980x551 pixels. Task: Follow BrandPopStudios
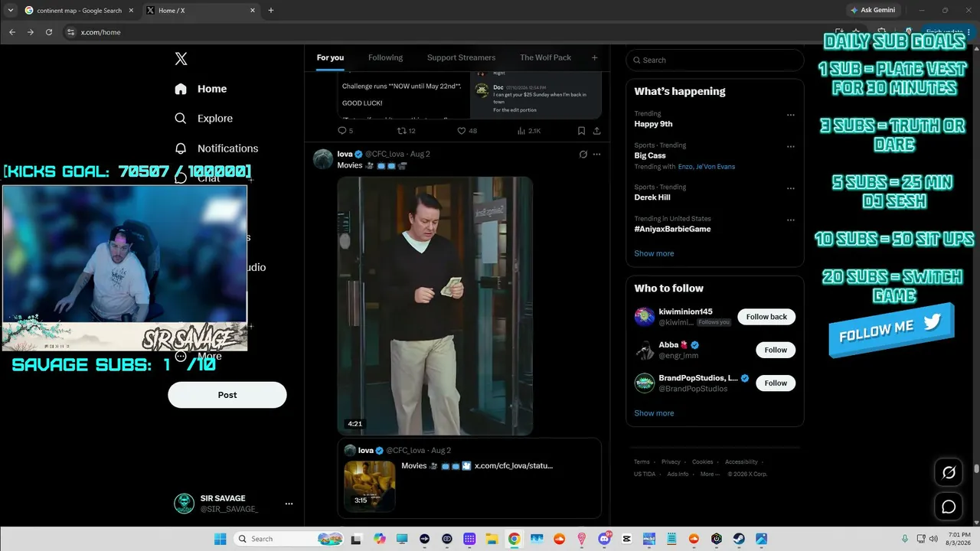click(x=776, y=383)
